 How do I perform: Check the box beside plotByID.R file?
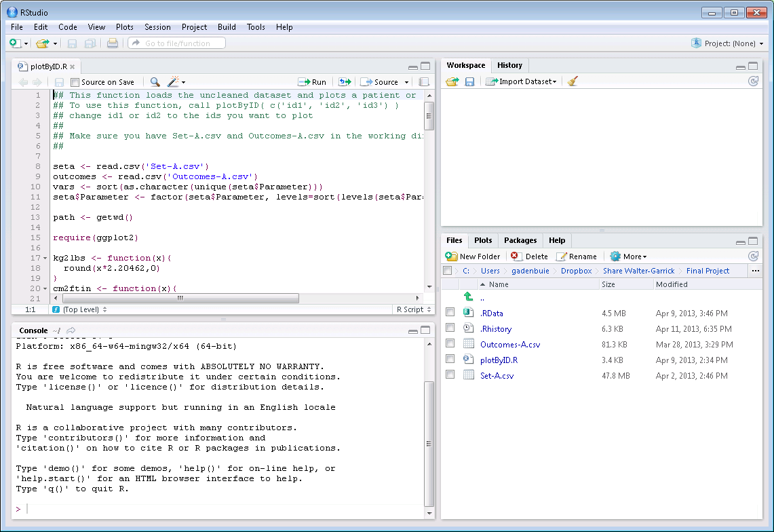tap(450, 359)
